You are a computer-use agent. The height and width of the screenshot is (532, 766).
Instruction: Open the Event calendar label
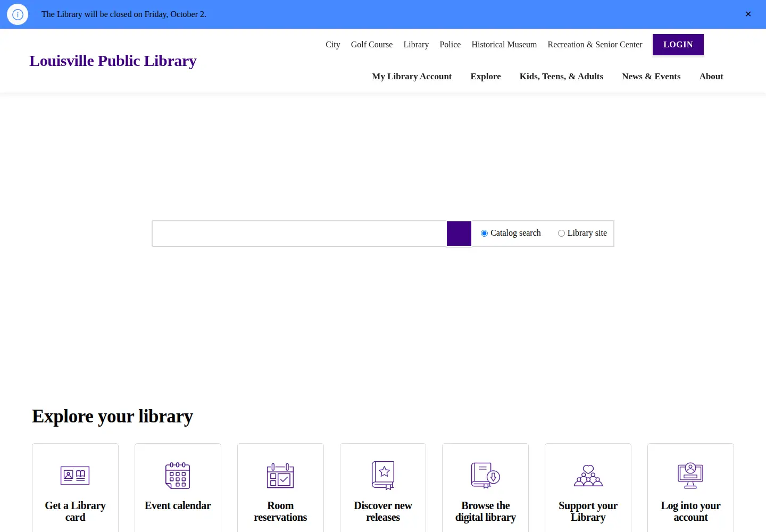point(178,505)
